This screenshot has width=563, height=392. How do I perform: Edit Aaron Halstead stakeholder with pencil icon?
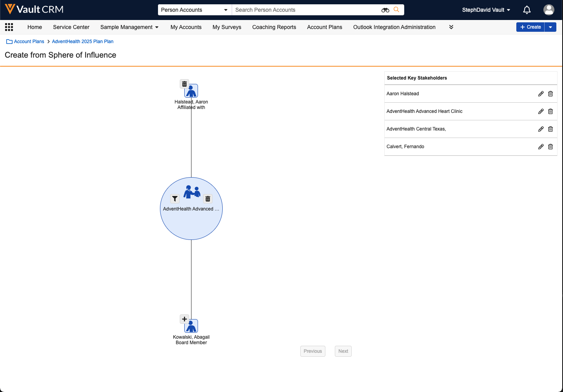pyautogui.click(x=541, y=94)
